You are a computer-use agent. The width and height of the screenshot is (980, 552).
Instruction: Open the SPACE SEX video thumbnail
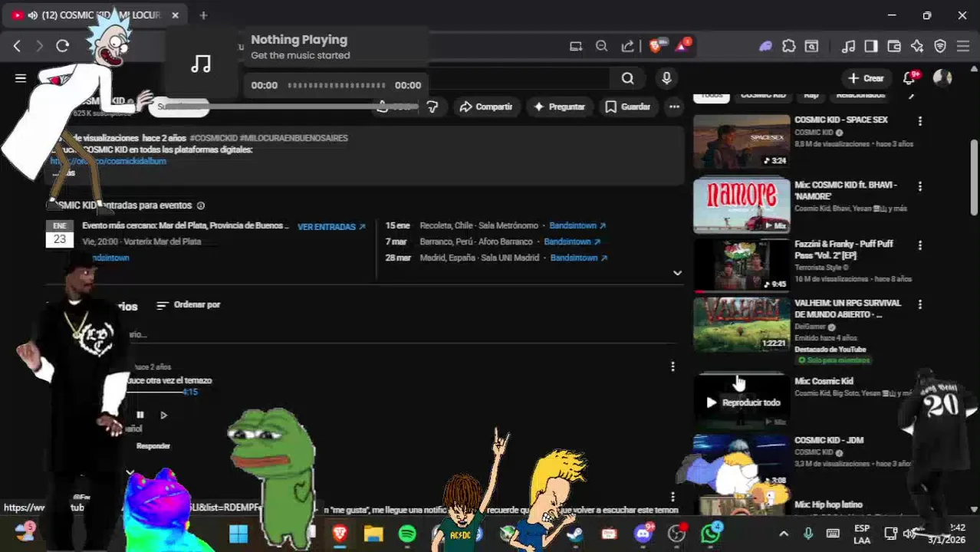(x=742, y=141)
